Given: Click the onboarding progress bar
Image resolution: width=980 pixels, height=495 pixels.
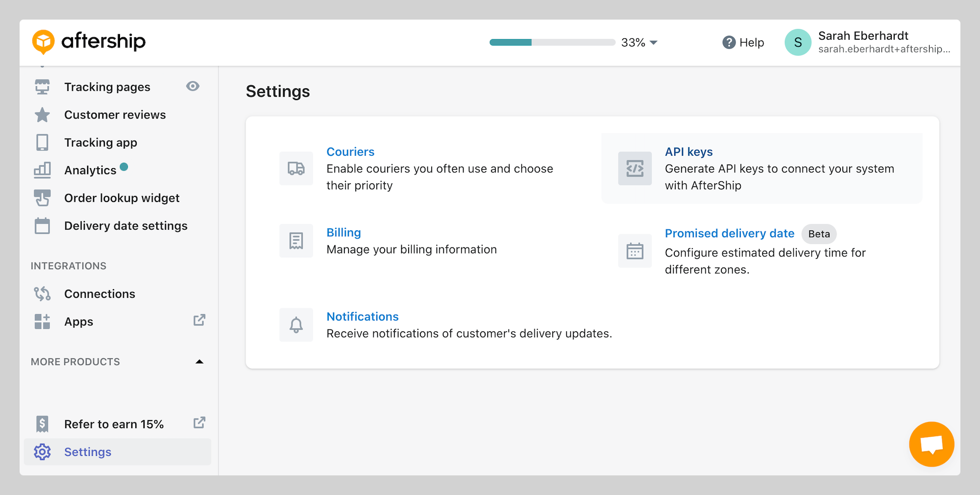Looking at the screenshot, I should coord(552,43).
